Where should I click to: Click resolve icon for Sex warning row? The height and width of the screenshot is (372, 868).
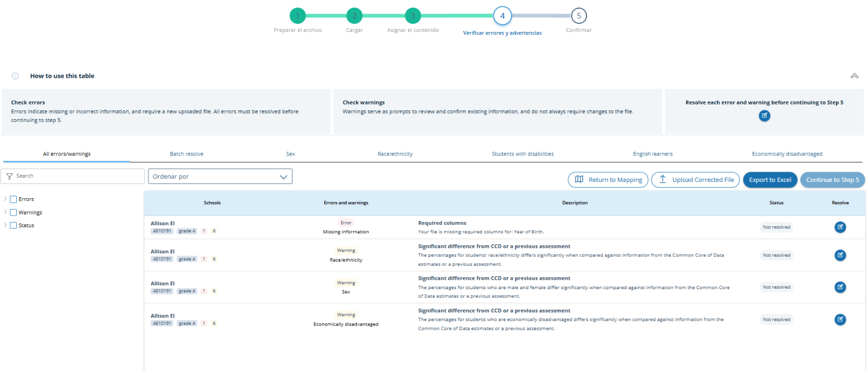point(840,288)
